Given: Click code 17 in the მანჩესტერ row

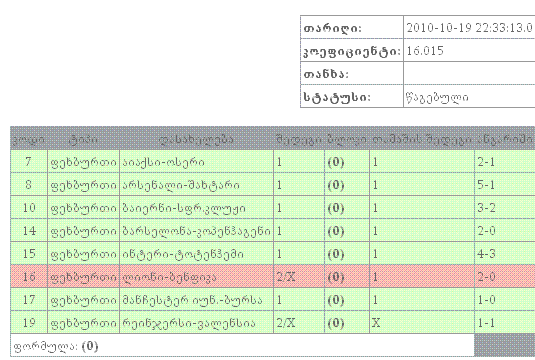Looking at the screenshot, I should [29, 300].
